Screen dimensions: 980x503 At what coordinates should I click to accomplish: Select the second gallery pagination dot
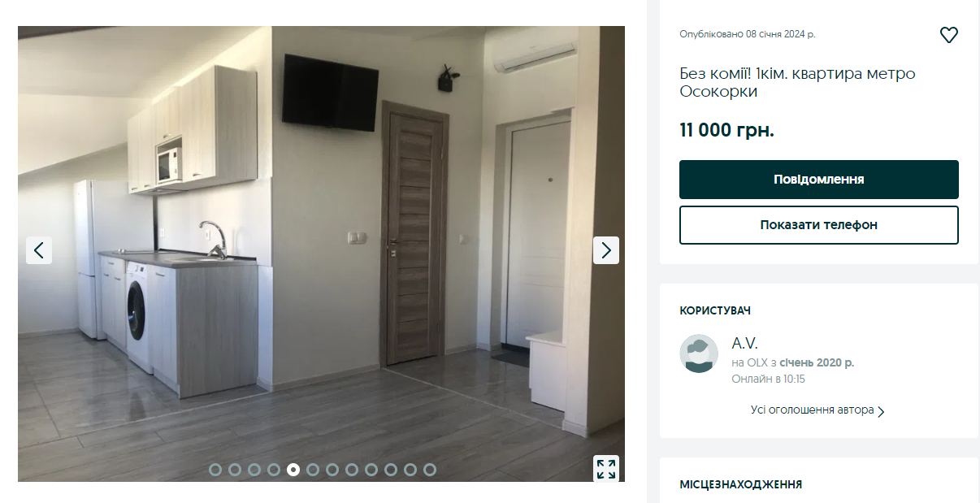click(235, 470)
